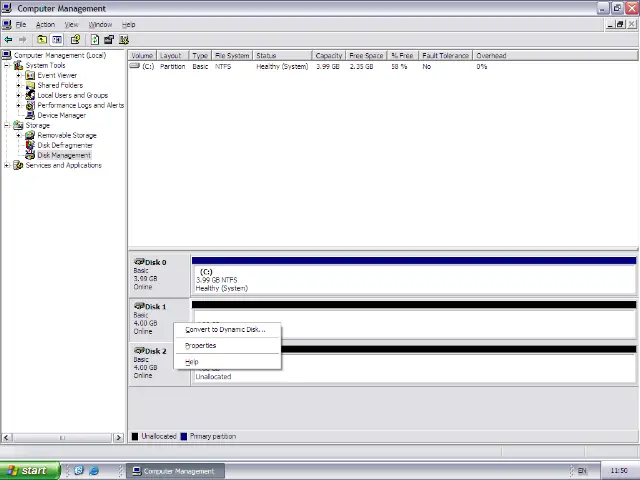Click the Performance Logs and Alerts icon
Screen dimensions: 640x480
tap(30, 105)
